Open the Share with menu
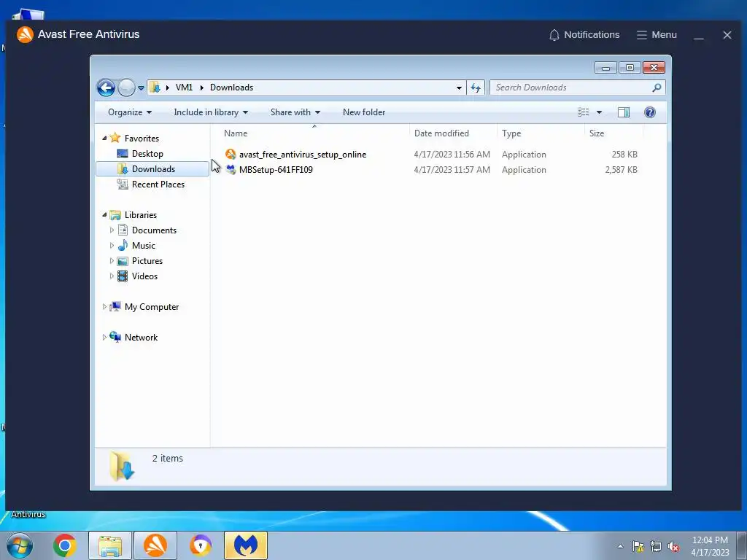This screenshot has height=560, width=747. [295, 112]
